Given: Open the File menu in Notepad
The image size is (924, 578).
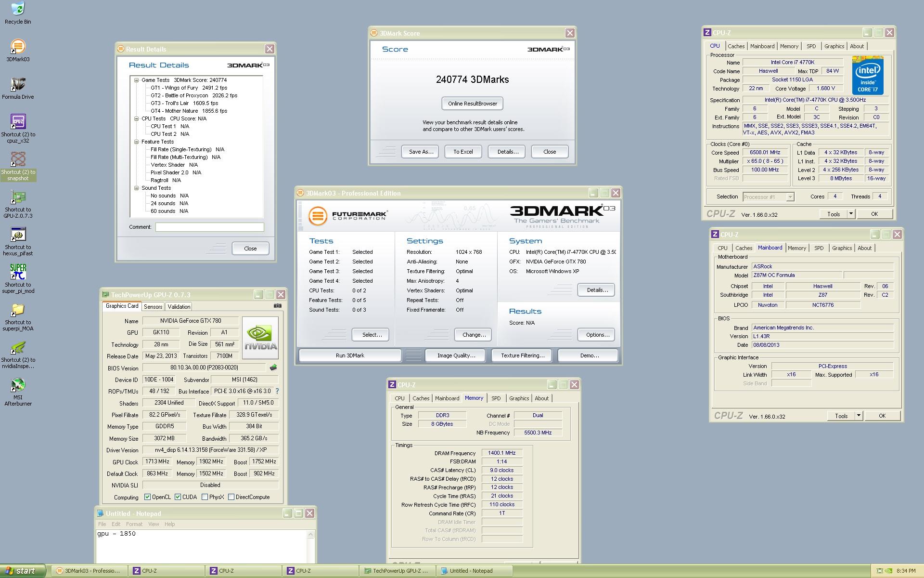Looking at the screenshot, I should click(102, 524).
